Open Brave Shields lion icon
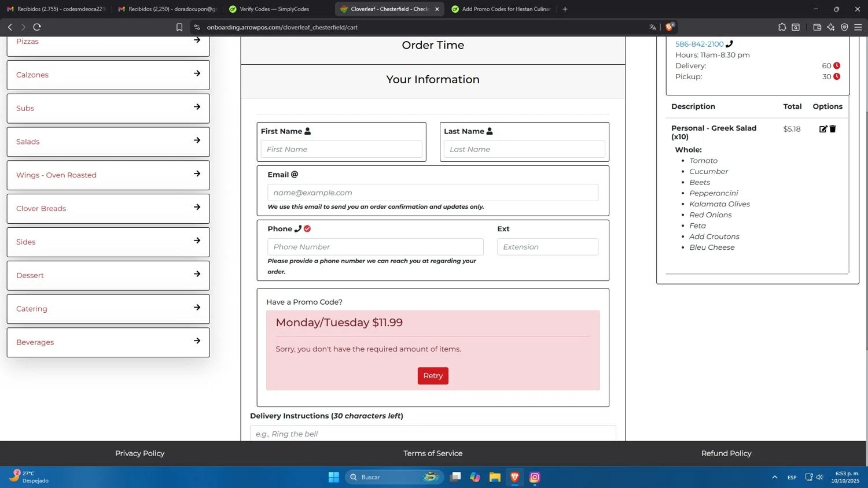 (670, 27)
